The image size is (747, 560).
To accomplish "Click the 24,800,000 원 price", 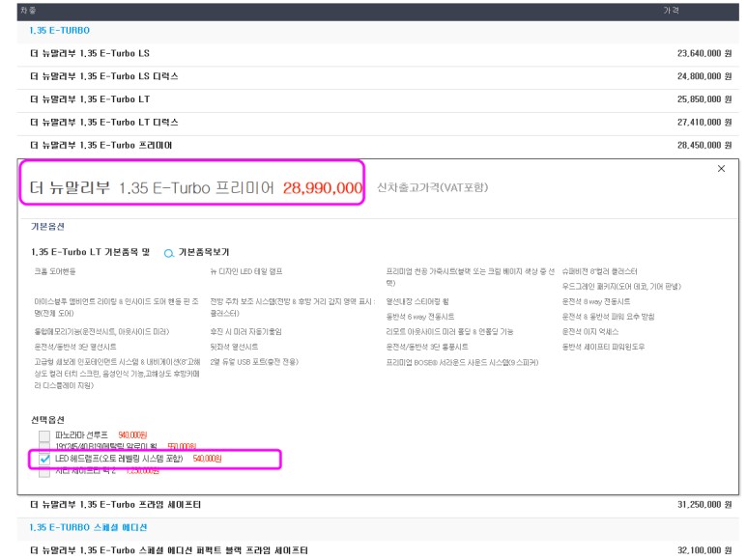I will (704, 76).
